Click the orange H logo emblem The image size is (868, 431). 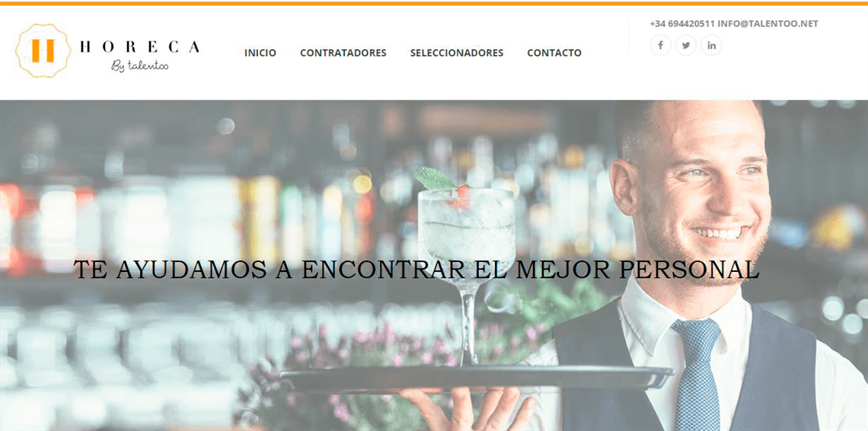[43, 50]
